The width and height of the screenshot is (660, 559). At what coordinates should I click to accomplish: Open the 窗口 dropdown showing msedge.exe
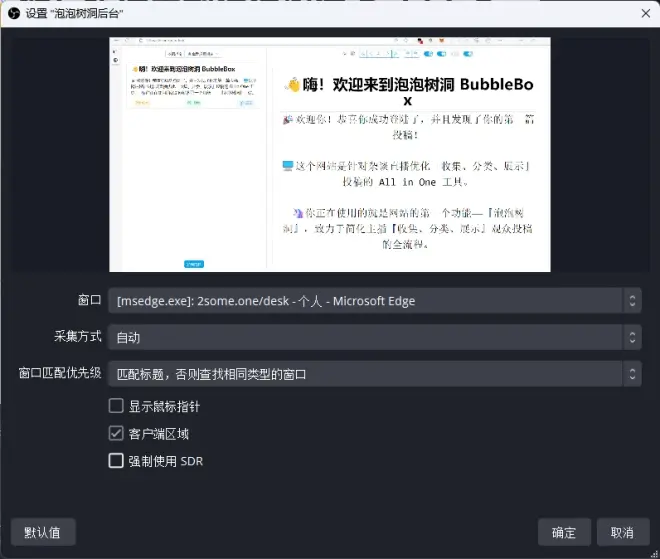point(375,301)
